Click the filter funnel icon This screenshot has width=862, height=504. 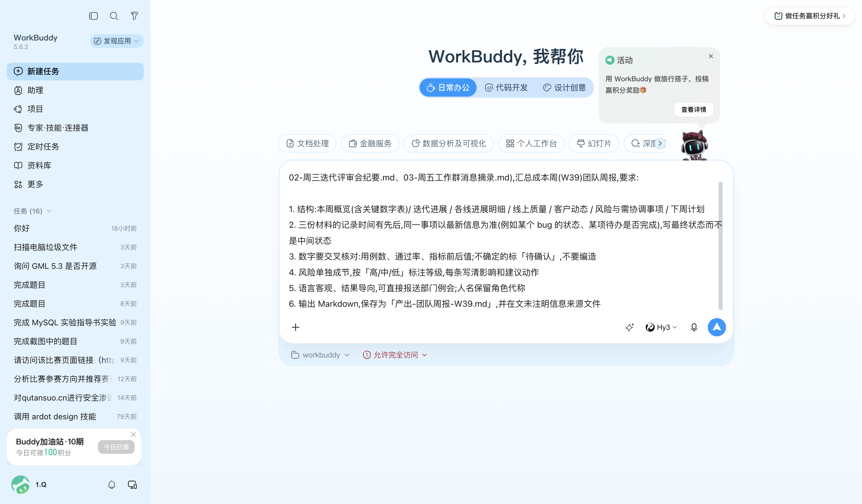pyautogui.click(x=135, y=16)
